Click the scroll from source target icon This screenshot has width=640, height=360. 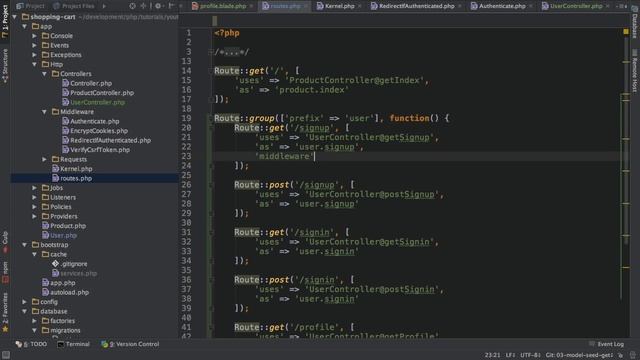coord(132,6)
